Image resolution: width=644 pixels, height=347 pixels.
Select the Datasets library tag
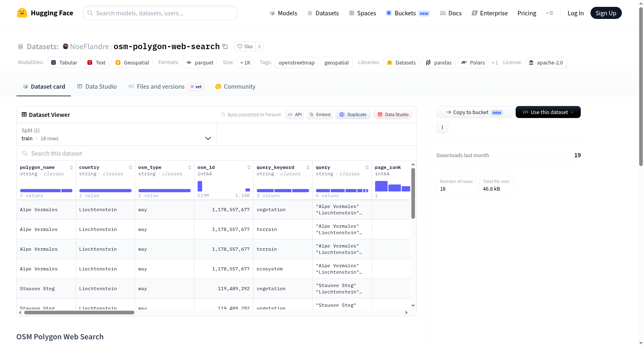click(x=401, y=62)
